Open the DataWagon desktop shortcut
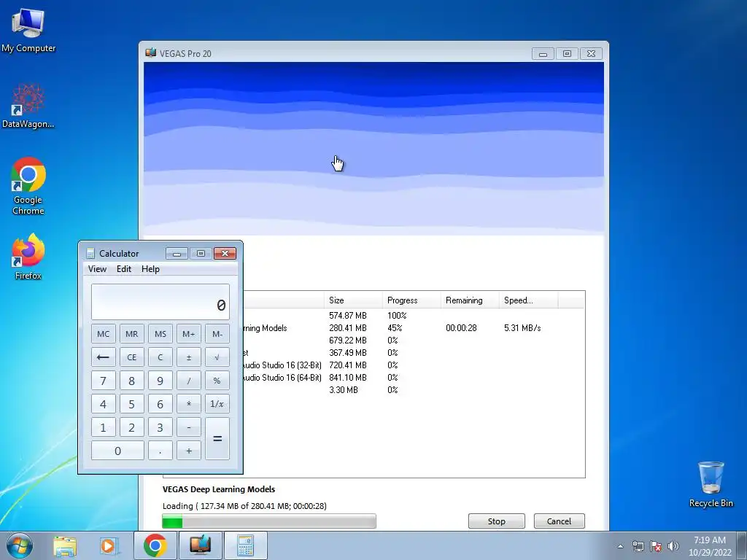This screenshot has width=747, height=560. tap(28, 105)
